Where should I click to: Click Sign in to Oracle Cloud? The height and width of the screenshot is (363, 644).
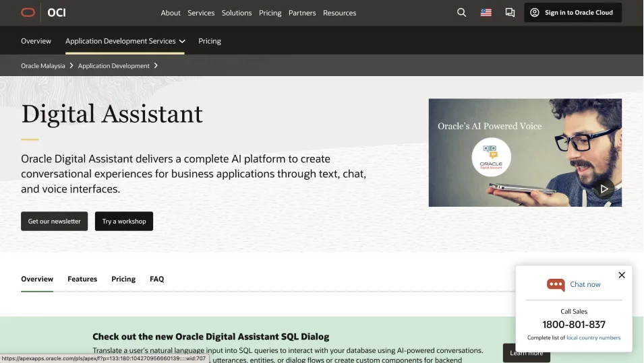[573, 13]
